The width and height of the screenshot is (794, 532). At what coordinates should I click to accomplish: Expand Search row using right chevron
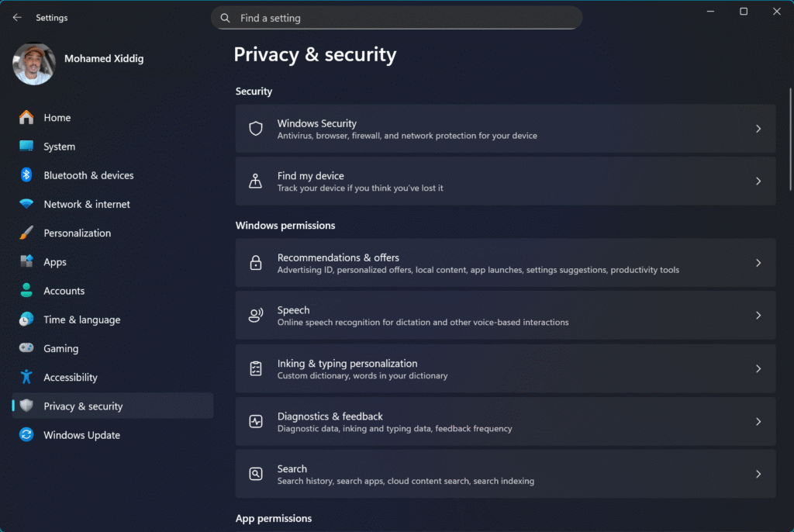(x=758, y=474)
